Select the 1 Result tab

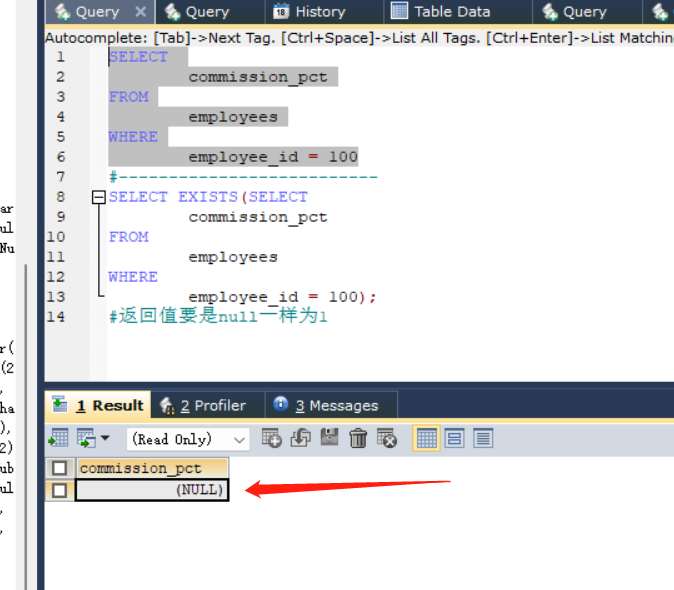tap(98, 405)
